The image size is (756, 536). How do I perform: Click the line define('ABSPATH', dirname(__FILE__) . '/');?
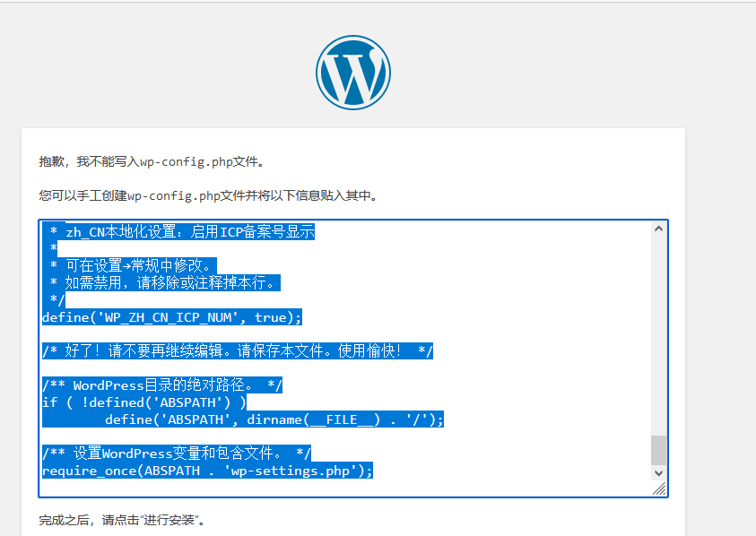tap(274, 419)
